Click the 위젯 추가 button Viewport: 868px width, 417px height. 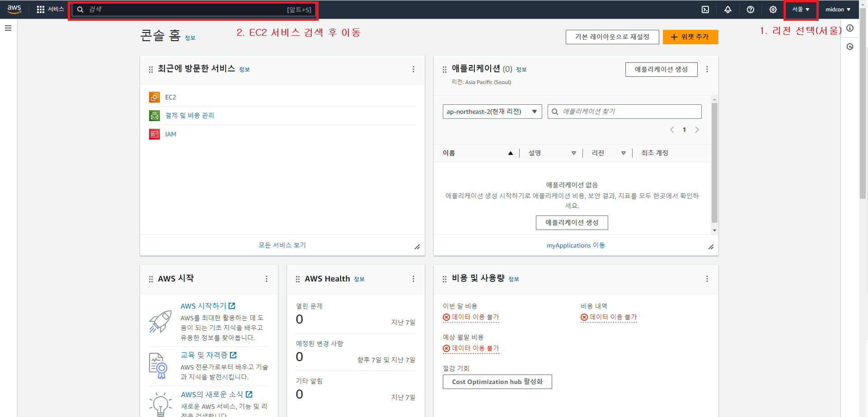pos(690,37)
